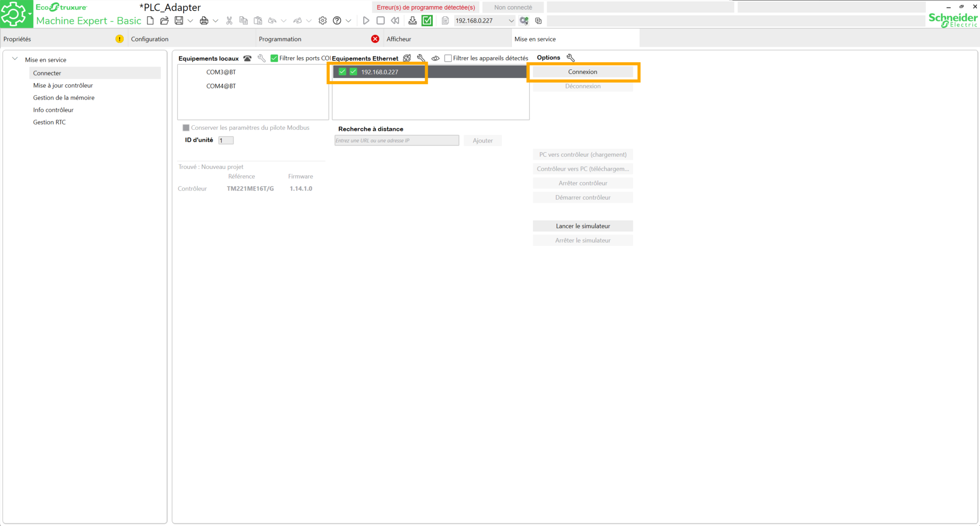The width and height of the screenshot is (980, 526).
Task: Click the start controller play icon
Action: (366, 21)
